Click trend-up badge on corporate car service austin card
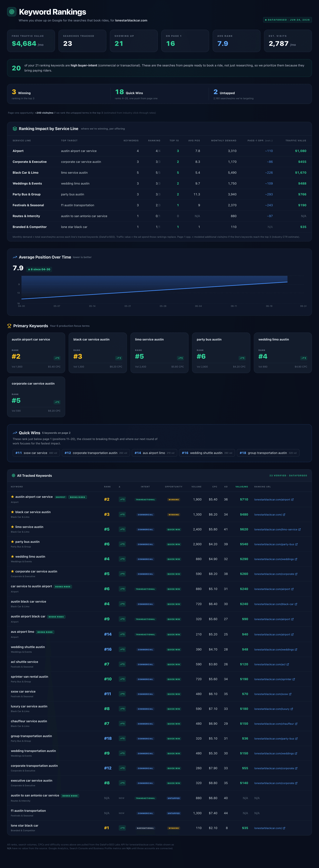This screenshot has width=319, height=868. click(x=57, y=402)
